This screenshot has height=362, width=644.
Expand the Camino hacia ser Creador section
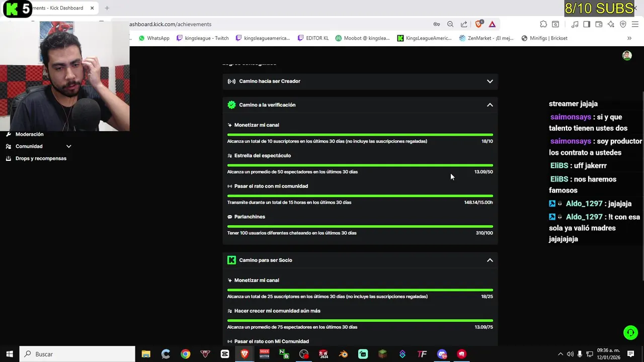coord(490,81)
